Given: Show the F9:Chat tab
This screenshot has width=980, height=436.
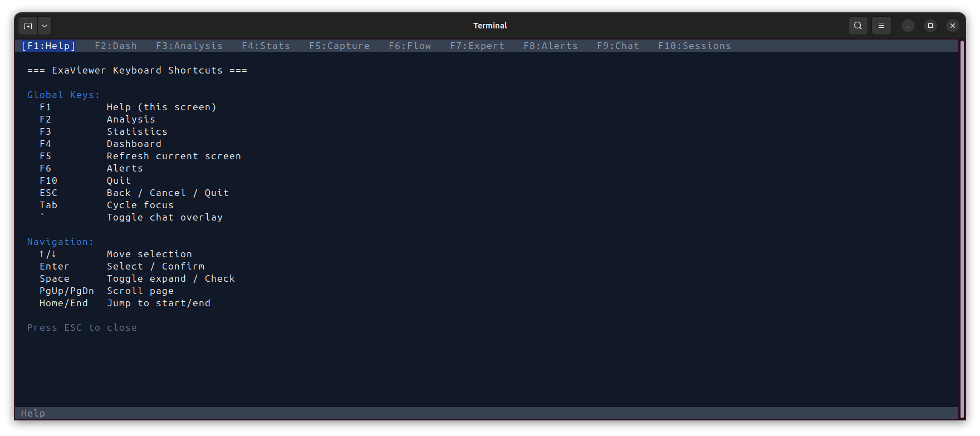Looking at the screenshot, I should [x=618, y=46].
